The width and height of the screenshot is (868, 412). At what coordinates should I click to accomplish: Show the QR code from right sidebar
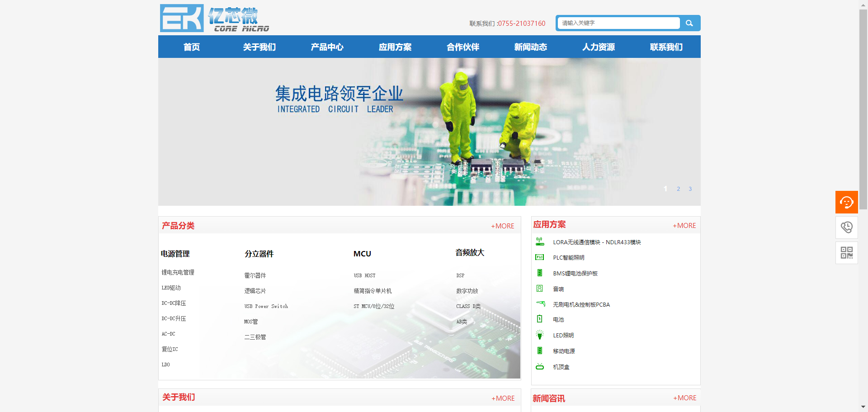846,252
